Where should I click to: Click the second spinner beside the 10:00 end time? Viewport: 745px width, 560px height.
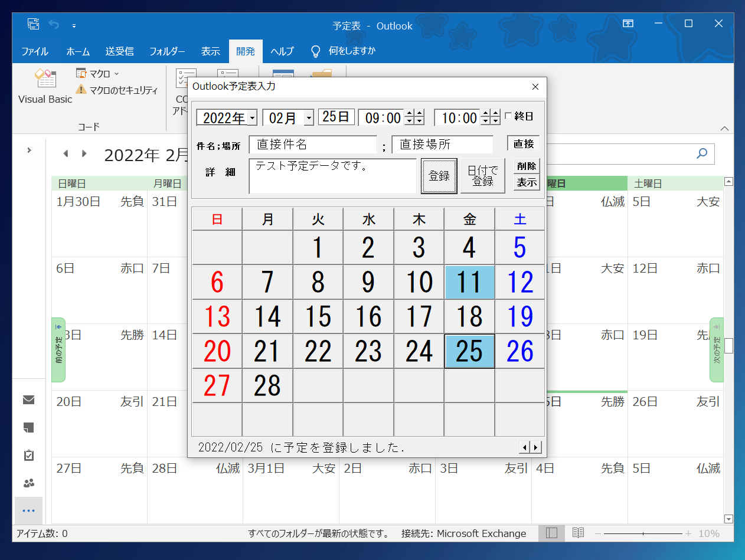(496, 117)
